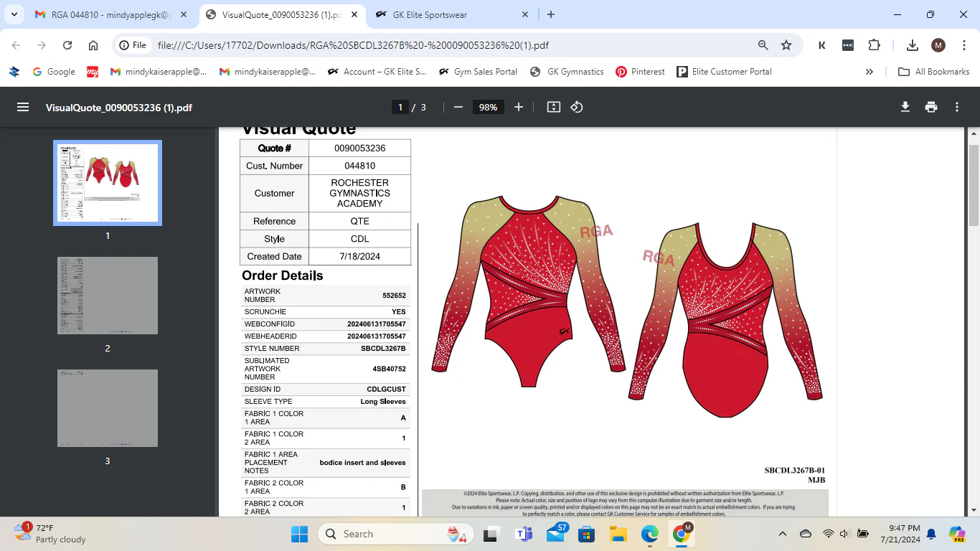Open PDF viewer more actions menu
This screenshot has height=551, width=980.
pyautogui.click(x=957, y=107)
